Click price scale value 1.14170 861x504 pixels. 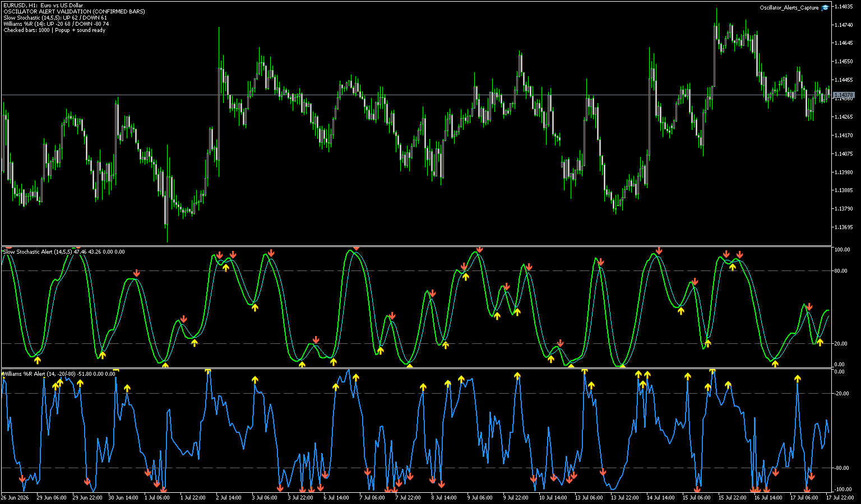tap(844, 136)
